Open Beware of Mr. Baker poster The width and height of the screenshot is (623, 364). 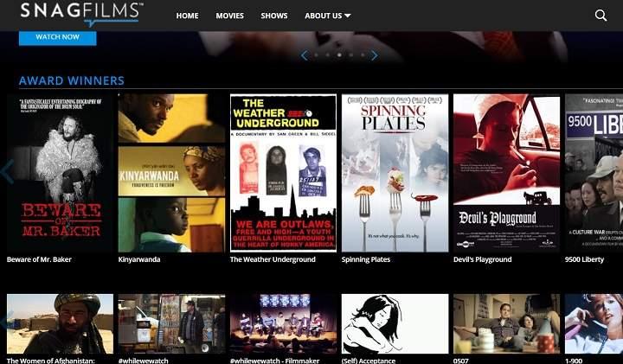(60, 173)
